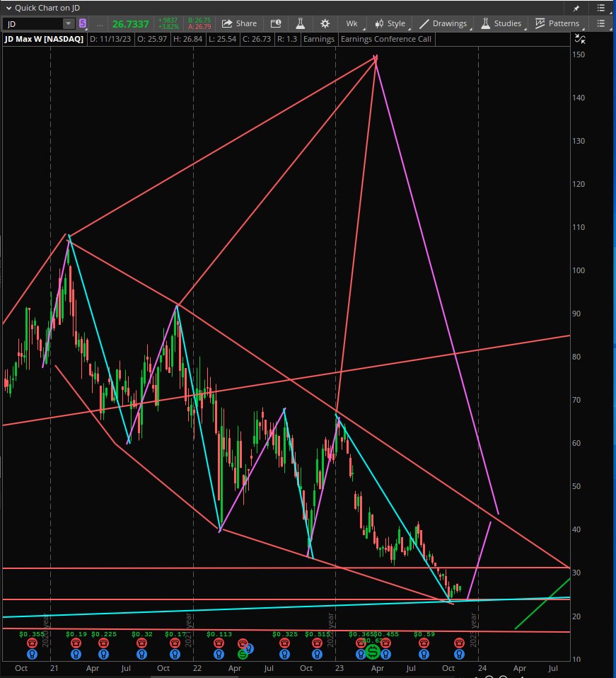The height and width of the screenshot is (678, 616).
Task: Click the conference call phone icon under $0.325
Action: [x=284, y=643]
